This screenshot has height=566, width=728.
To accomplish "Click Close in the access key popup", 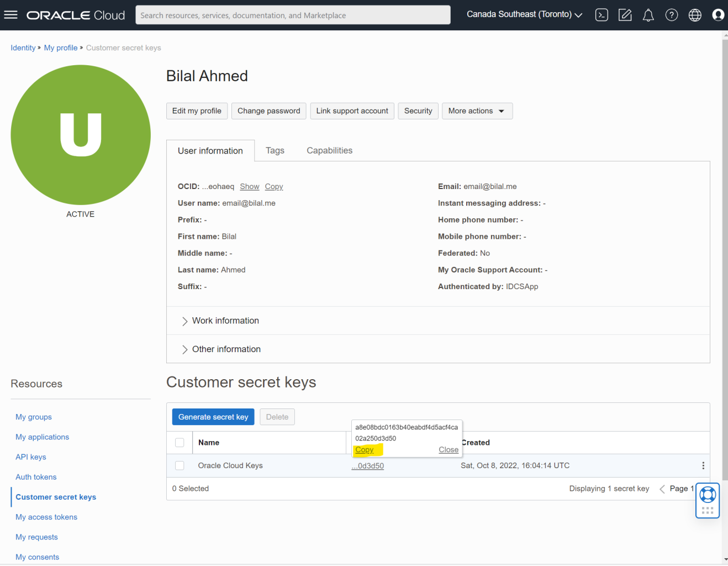I will point(449,450).
